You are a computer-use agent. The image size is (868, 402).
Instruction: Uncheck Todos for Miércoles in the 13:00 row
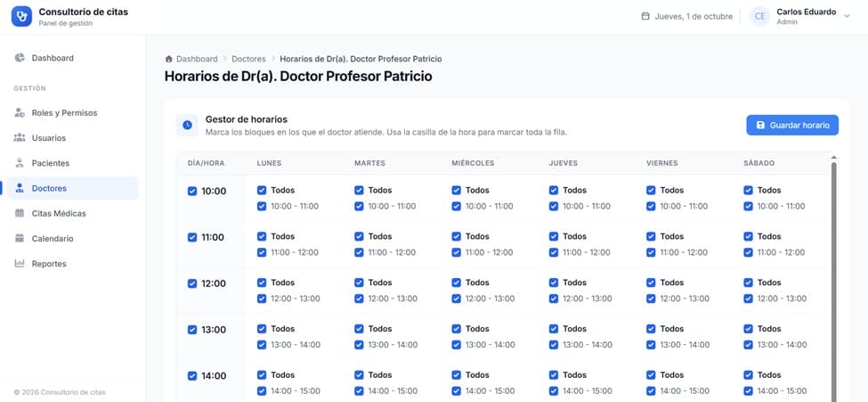coord(456,329)
